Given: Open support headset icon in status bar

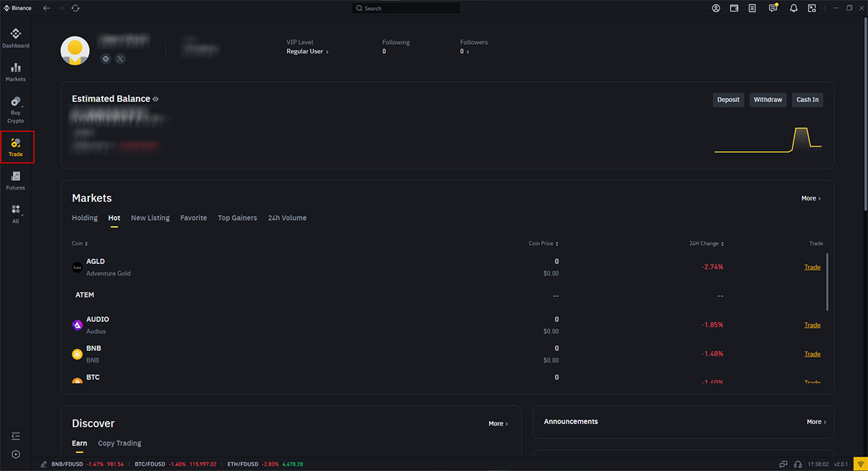Looking at the screenshot, I should click(798, 464).
